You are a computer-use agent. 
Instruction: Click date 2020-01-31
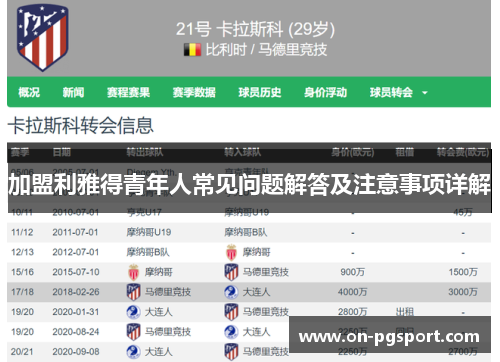[76, 312]
